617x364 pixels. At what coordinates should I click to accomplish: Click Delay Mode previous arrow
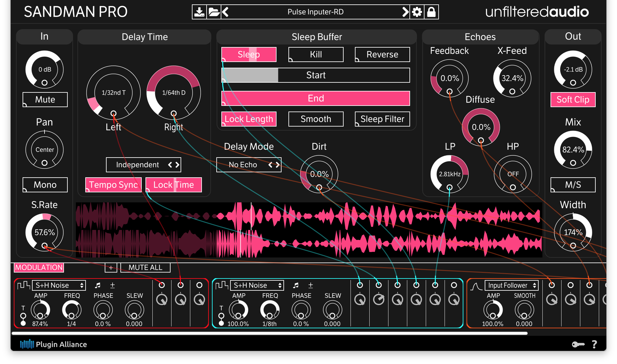270,165
